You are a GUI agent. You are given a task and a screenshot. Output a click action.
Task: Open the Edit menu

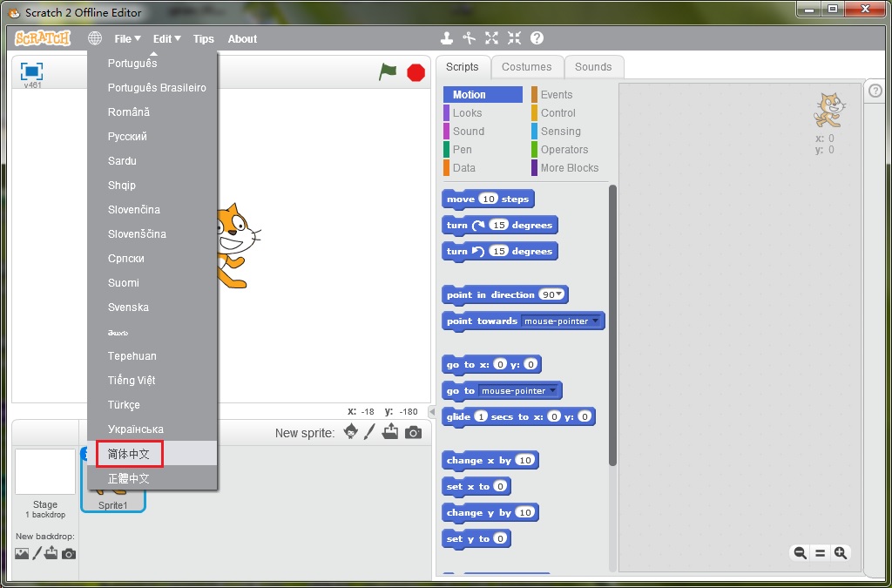pyautogui.click(x=166, y=38)
